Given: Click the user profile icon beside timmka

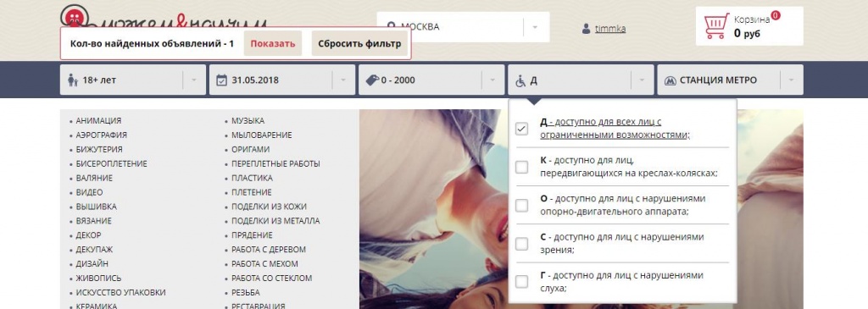Looking at the screenshot, I should pyautogui.click(x=587, y=29).
